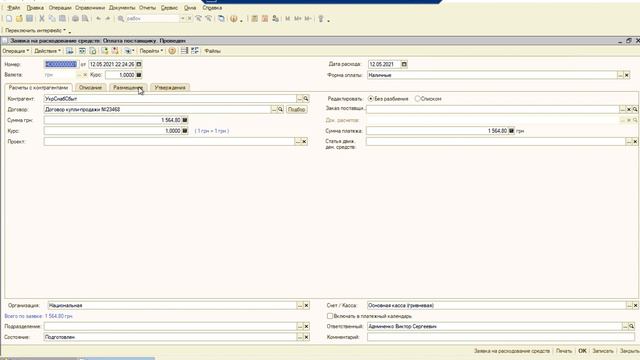Click the magnifier to open the Договор
This screenshot has height=360, width=640.
point(280,109)
